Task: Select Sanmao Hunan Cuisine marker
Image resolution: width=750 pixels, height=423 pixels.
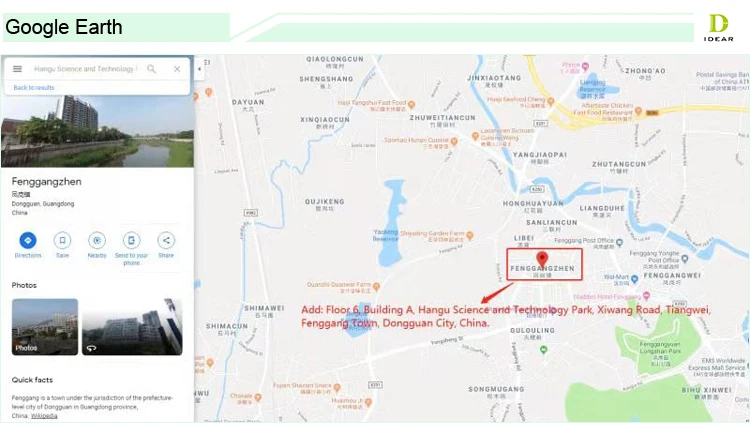Action: [x=454, y=142]
